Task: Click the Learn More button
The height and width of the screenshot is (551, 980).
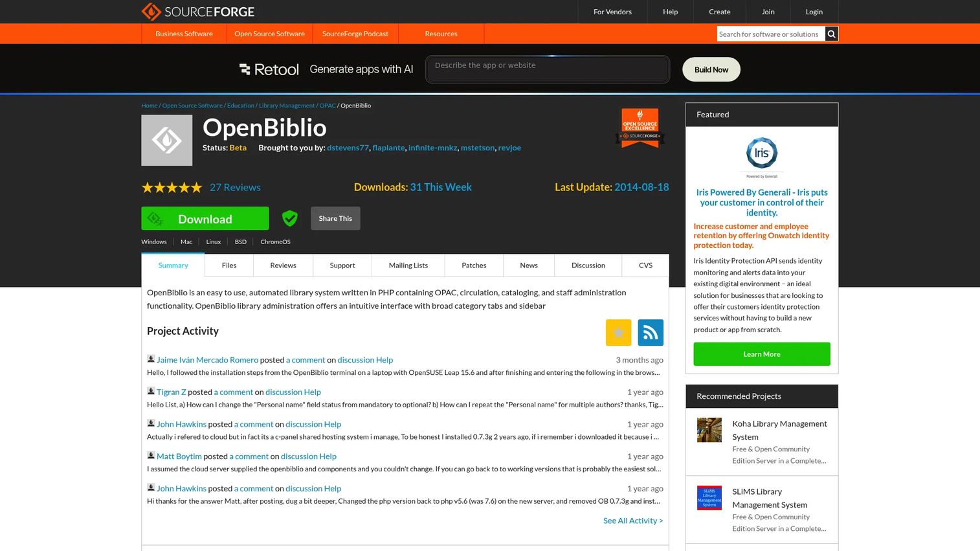Action: point(762,354)
